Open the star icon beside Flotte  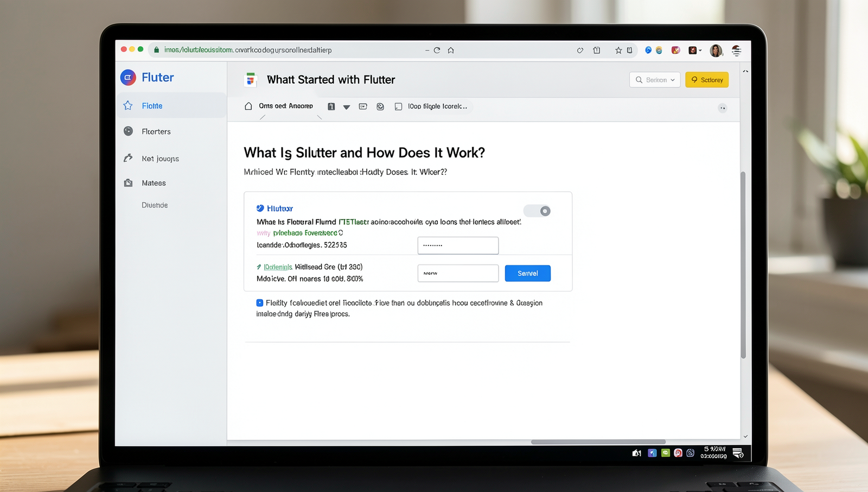click(x=128, y=105)
